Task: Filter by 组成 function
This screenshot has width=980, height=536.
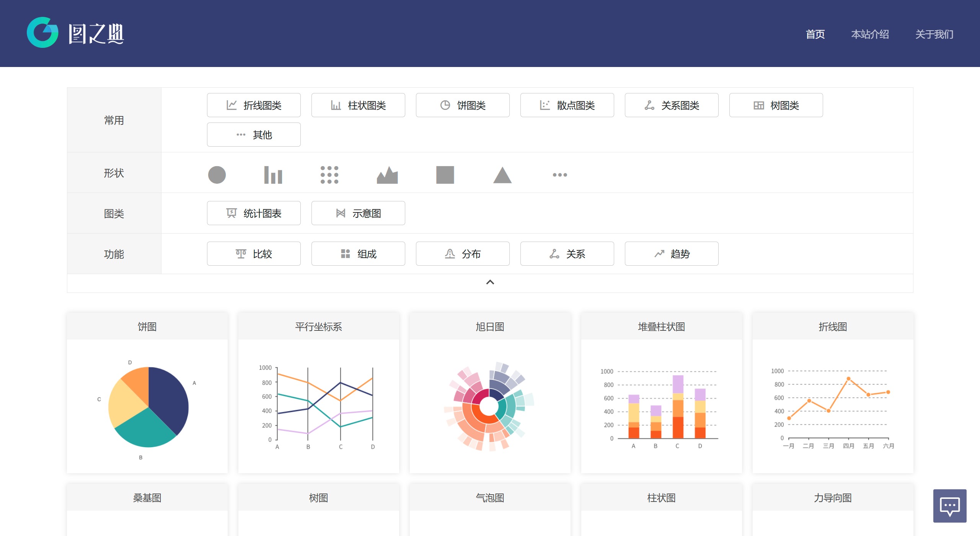Action: (358, 254)
